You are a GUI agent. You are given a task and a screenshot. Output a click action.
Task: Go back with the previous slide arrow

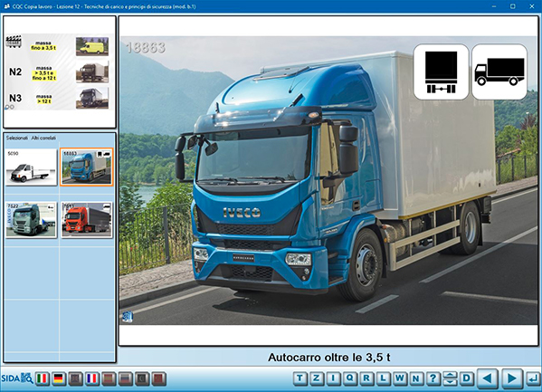488,378
